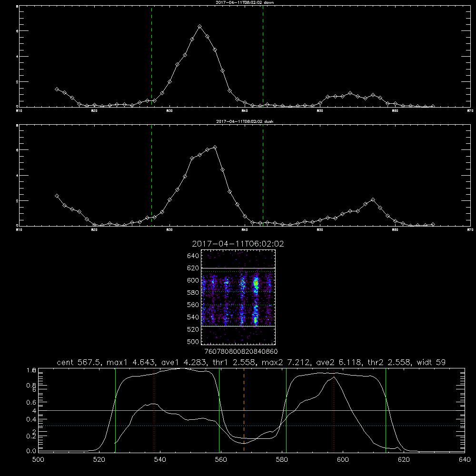Select the highest diamond marker on the dusk curve
Screen dimensions: 476x476
point(215,148)
